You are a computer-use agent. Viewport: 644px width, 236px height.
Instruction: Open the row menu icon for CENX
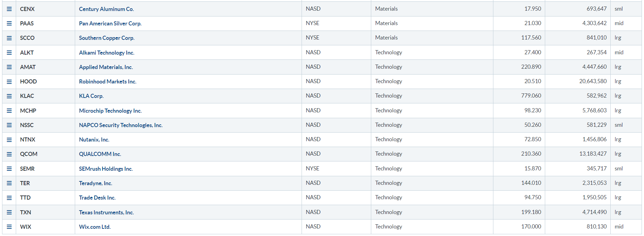click(9, 9)
